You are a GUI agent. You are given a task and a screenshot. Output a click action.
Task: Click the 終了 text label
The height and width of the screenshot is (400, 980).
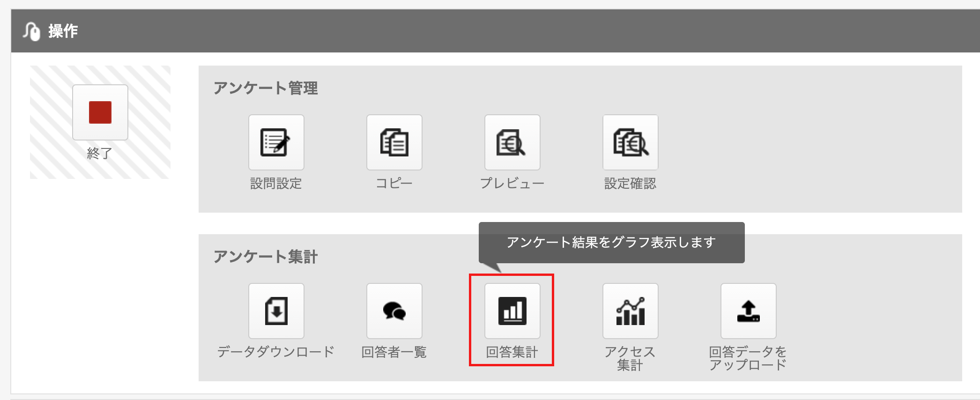click(x=100, y=153)
